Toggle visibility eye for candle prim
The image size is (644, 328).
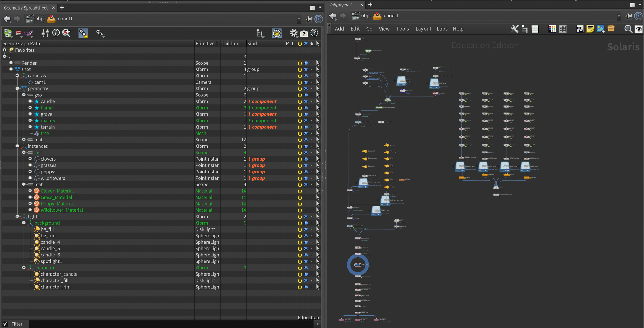pos(306,101)
